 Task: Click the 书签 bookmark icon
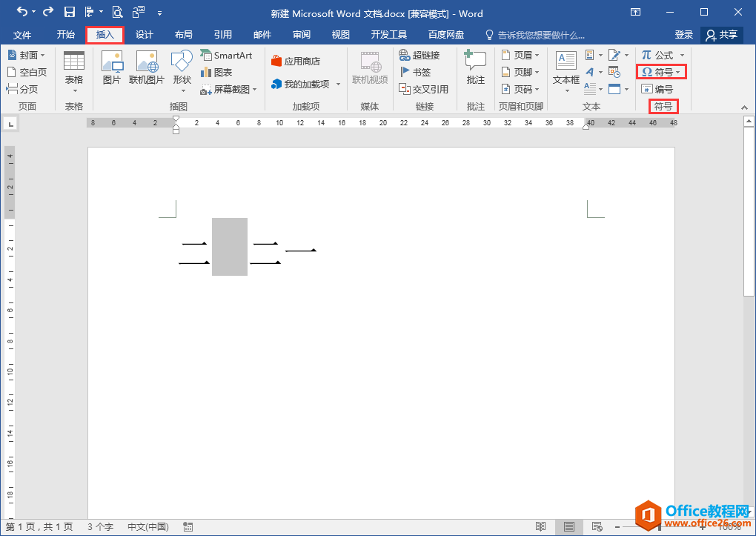[x=415, y=73]
